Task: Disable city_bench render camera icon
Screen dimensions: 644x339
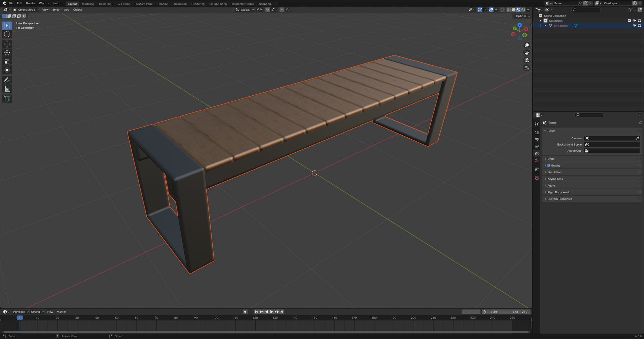Action: pyautogui.click(x=639, y=26)
